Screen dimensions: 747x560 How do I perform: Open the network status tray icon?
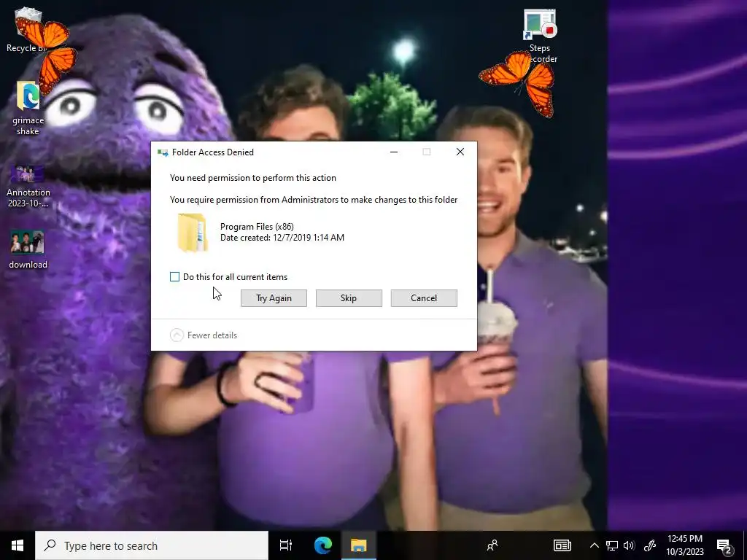612,545
